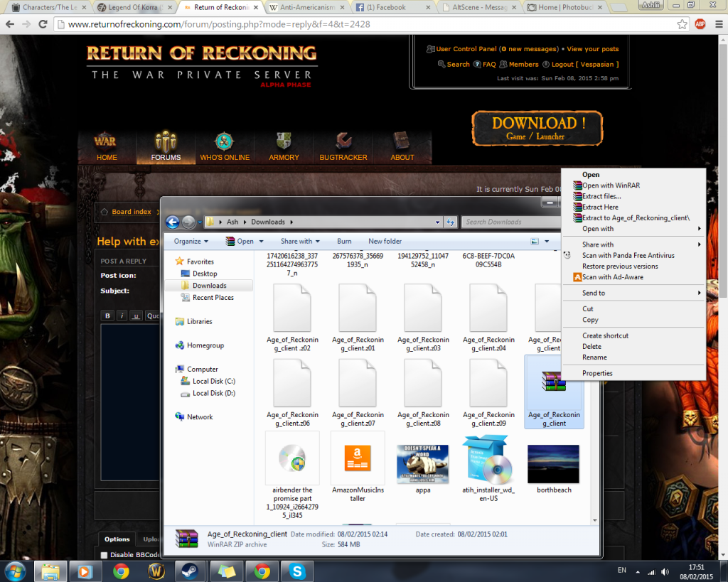This screenshot has height=582, width=728.
Task: Select the Age_of_Reckoning_client.z02 file
Action: point(292,318)
